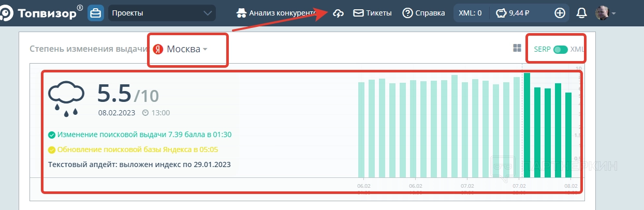Click the 5.5 score value
644x210 pixels.
pos(114,93)
